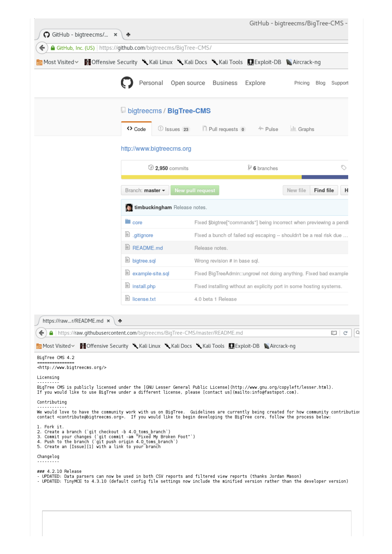
Task: Click yellow segment of language bar
Action: (211, 177)
